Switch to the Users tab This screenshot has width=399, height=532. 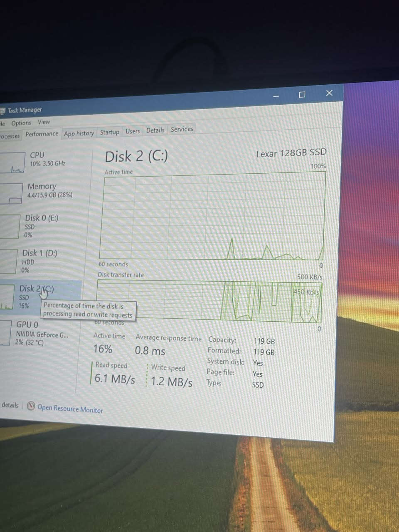(x=133, y=131)
